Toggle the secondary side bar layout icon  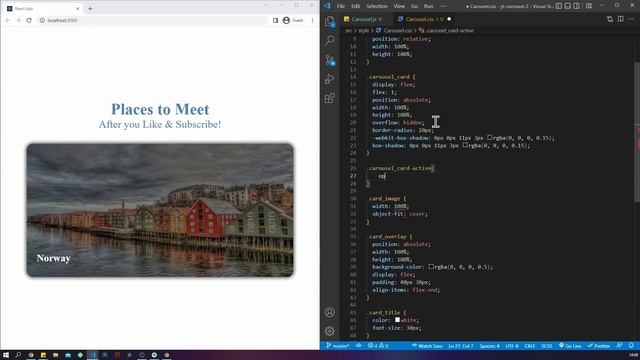pos(576,6)
